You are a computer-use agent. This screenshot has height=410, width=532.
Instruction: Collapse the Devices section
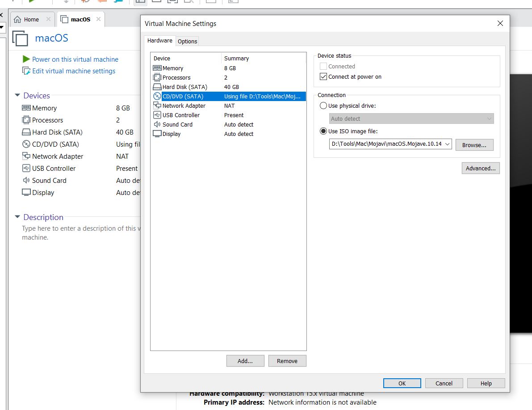pos(17,95)
